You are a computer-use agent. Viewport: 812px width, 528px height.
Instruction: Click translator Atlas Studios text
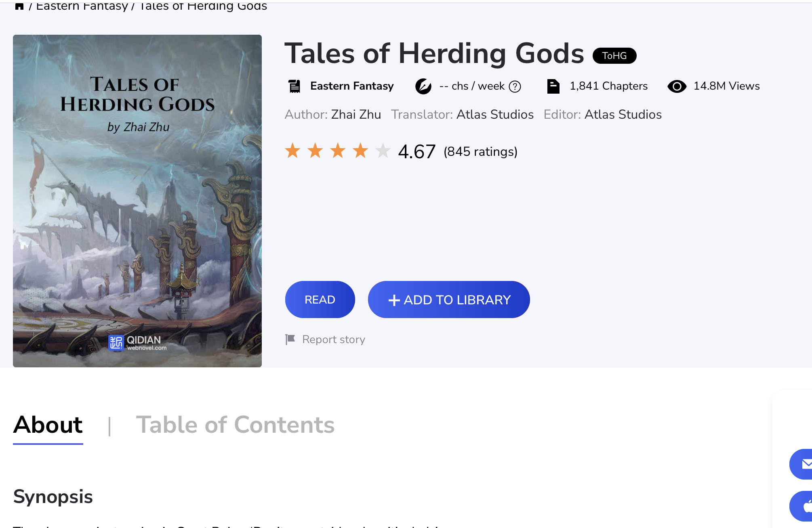[x=495, y=115]
